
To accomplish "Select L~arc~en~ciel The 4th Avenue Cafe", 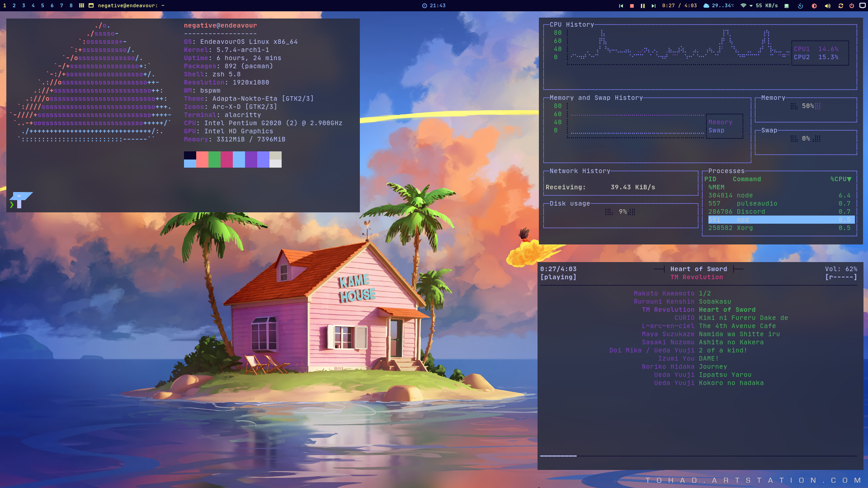I will [x=709, y=326].
